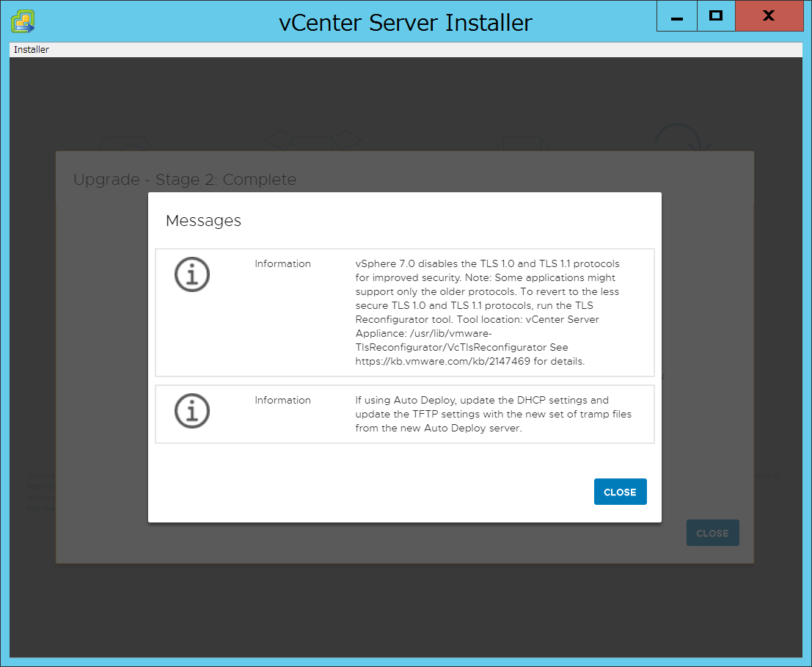Image resolution: width=812 pixels, height=667 pixels.
Task: Click the dimmed CLOSE button on the Upgrade panel
Action: click(x=712, y=533)
